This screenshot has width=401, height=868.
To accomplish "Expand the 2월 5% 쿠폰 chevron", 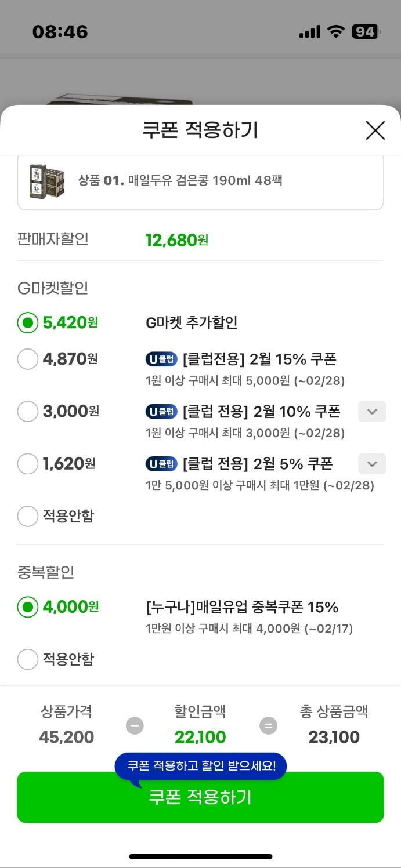I will [x=372, y=464].
